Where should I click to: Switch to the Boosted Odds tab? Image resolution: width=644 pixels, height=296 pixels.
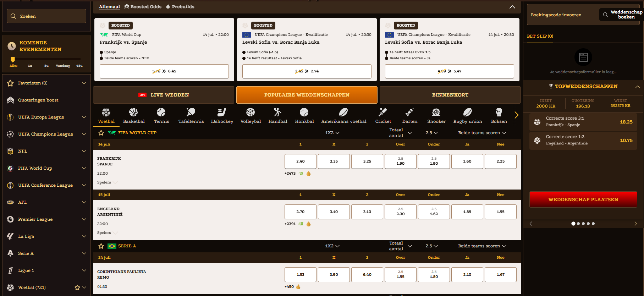point(143,7)
